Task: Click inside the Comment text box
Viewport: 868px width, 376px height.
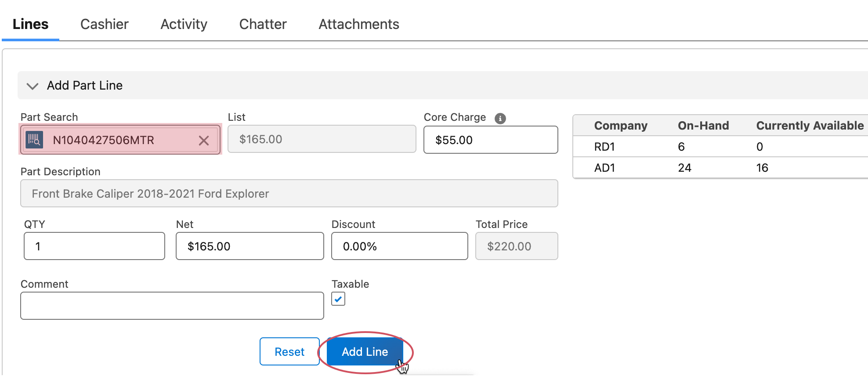Action: (172, 306)
